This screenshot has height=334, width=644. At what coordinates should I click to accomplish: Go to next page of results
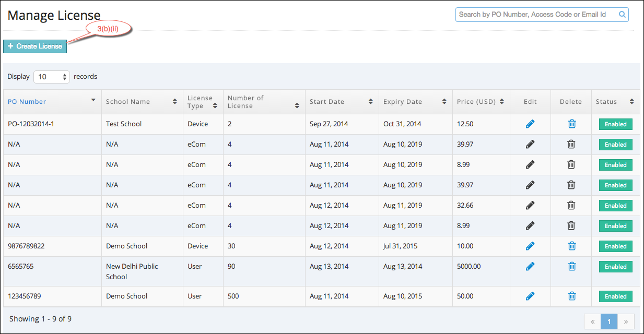pos(626,321)
